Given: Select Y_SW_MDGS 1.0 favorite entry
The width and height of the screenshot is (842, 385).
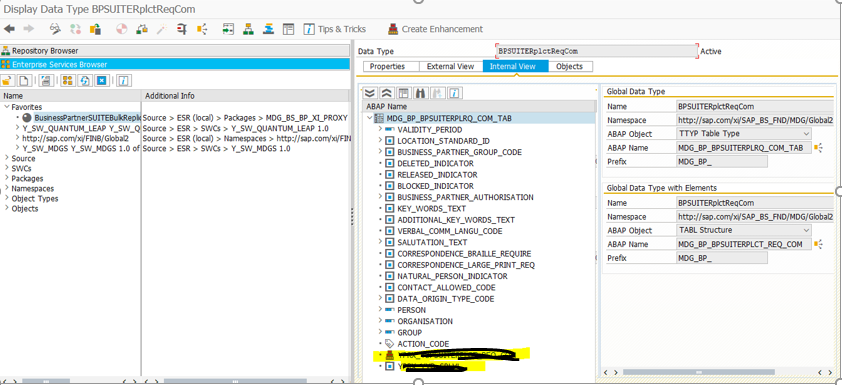Looking at the screenshot, I should pyautogui.click(x=81, y=149).
